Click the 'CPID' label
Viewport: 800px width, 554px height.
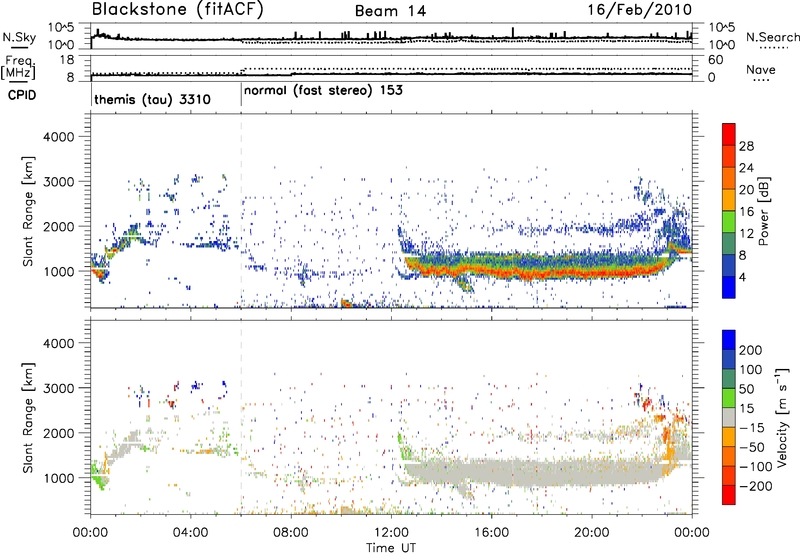pyautogui.click(x=22, y=95)
